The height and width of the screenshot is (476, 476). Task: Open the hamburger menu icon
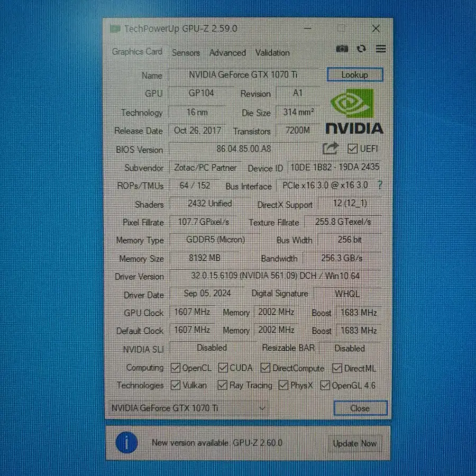(381, 49)
